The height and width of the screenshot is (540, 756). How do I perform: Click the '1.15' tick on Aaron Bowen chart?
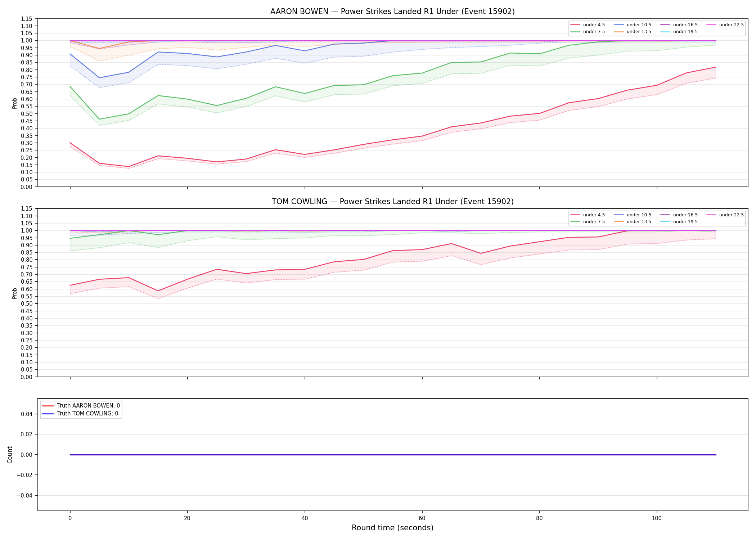pyautogui.click(x=27, y=19)
